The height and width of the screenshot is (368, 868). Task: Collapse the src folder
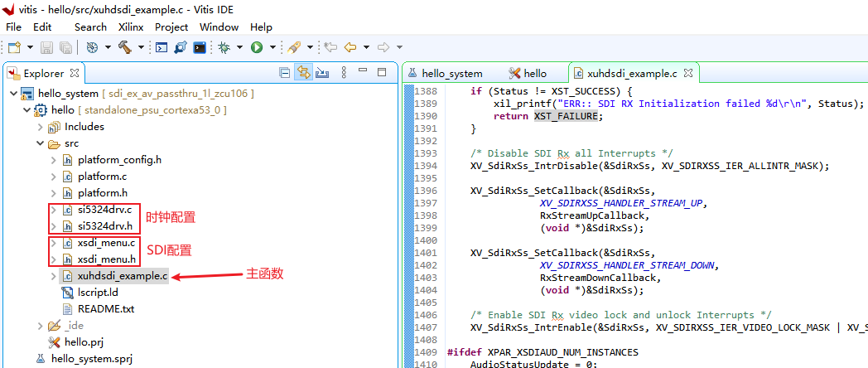[40, 143]
